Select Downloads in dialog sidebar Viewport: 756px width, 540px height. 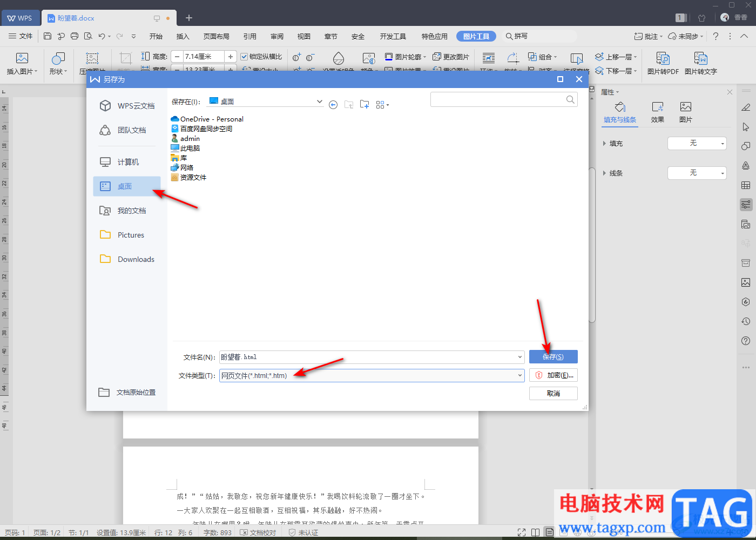127,259
